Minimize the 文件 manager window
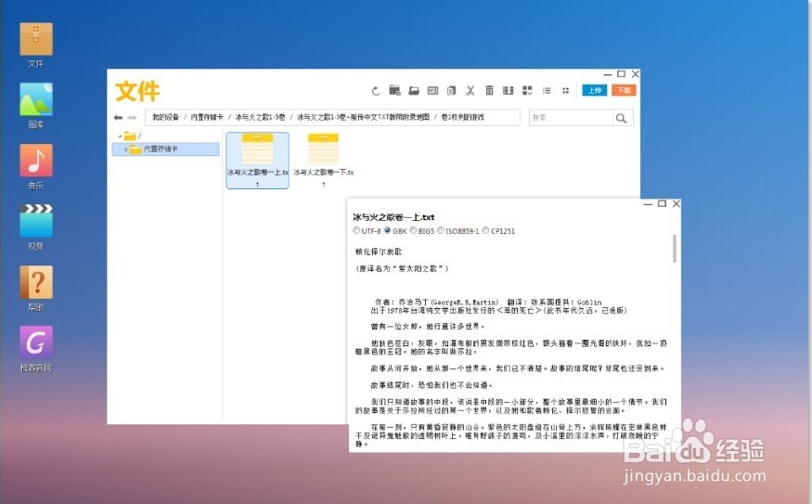Screen dimensions: 812x504 608,74
